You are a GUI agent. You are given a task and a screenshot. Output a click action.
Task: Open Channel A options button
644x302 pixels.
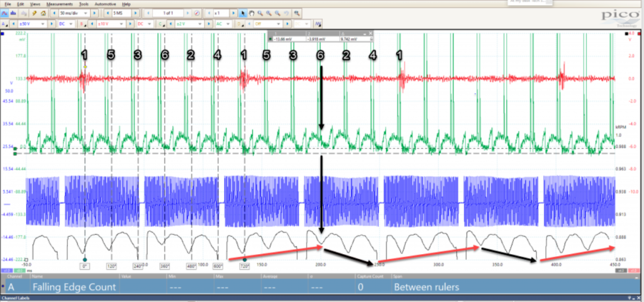pyautogui.click(x=4, y=24)
